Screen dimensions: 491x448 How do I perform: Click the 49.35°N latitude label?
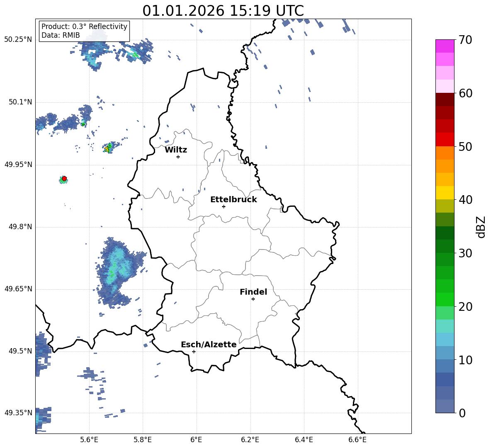coord(18,413)
